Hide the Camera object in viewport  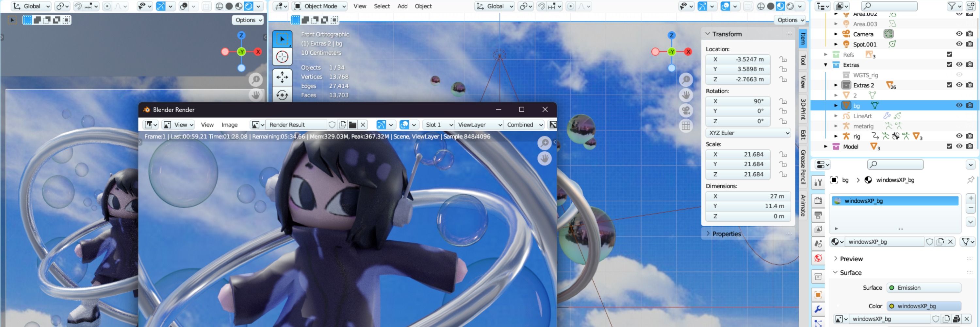tap(959, 34)
